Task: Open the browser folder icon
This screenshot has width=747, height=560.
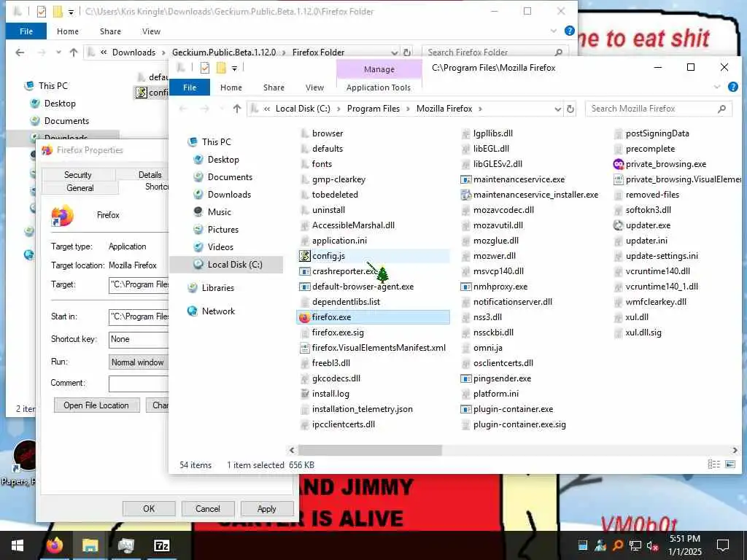Action: pos(304,134)
